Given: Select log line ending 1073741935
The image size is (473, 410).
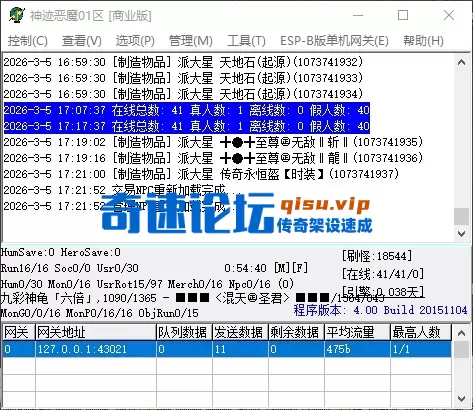Looking at the screenshot, I should pos(213,142).
